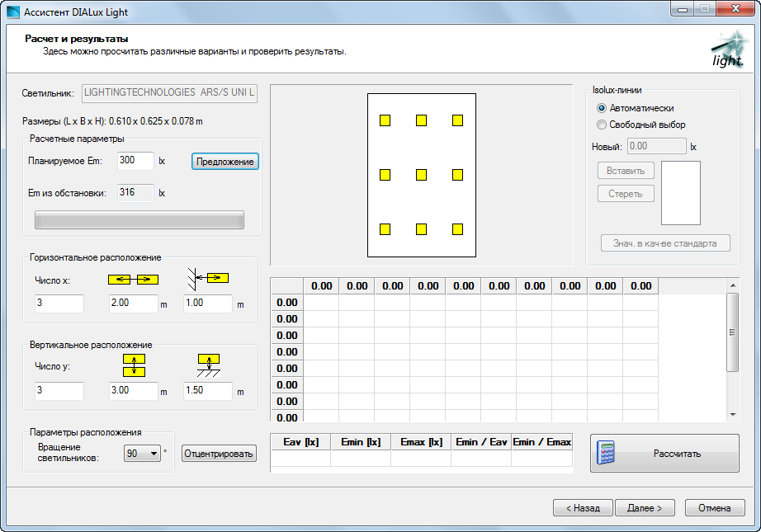761x532 pixels.
Task: Go to next step with Далее
Action: (x=650, y=508)
